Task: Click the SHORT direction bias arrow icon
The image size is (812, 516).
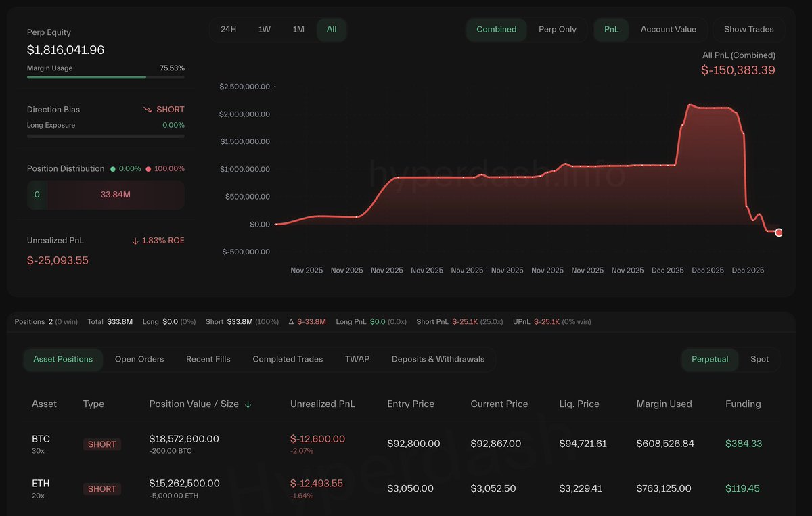Action: [148, 110]
